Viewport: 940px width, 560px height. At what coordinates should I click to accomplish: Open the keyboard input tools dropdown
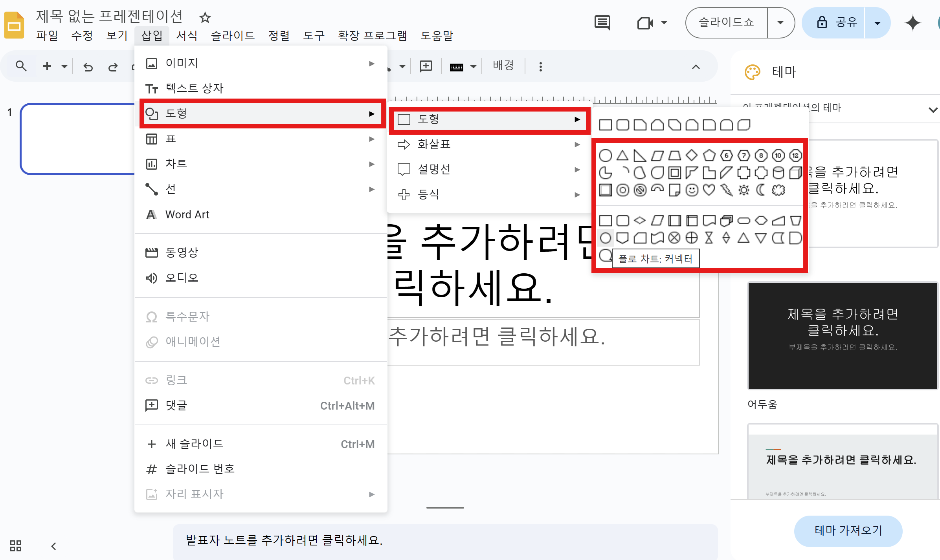[x=474, y=66]
